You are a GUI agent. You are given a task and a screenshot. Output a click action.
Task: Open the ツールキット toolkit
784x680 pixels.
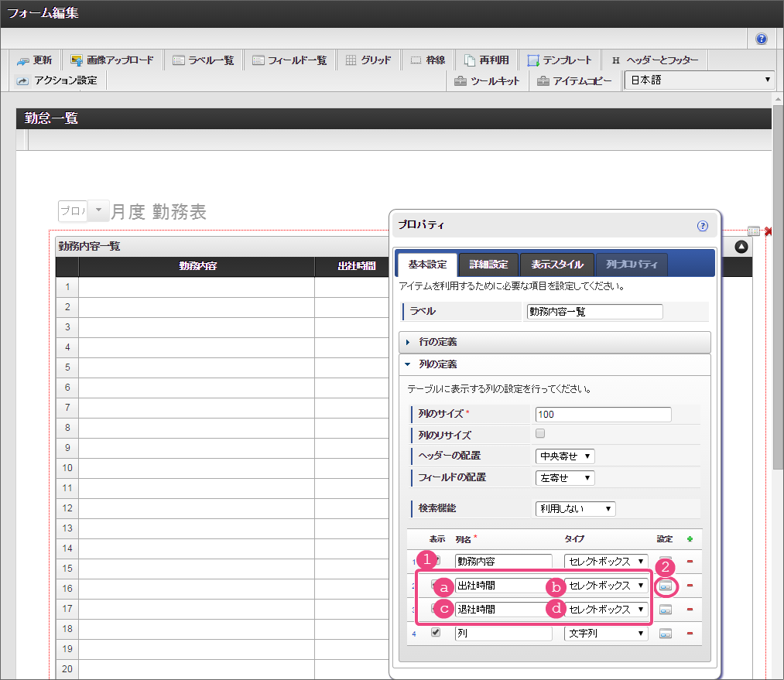[x=487, y=80]
